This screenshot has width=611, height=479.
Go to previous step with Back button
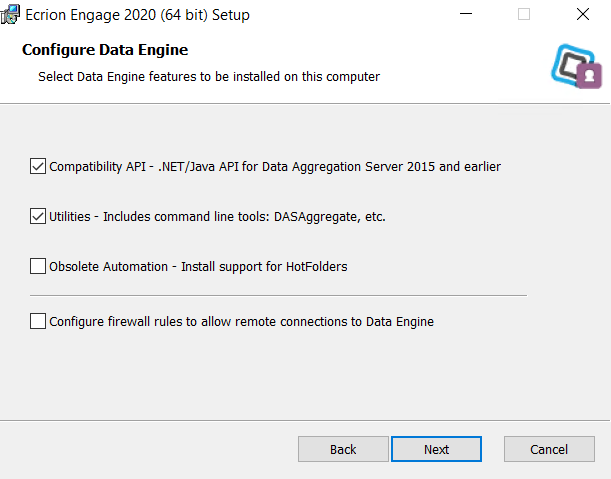pyautogui.click(x=343, y=449)
